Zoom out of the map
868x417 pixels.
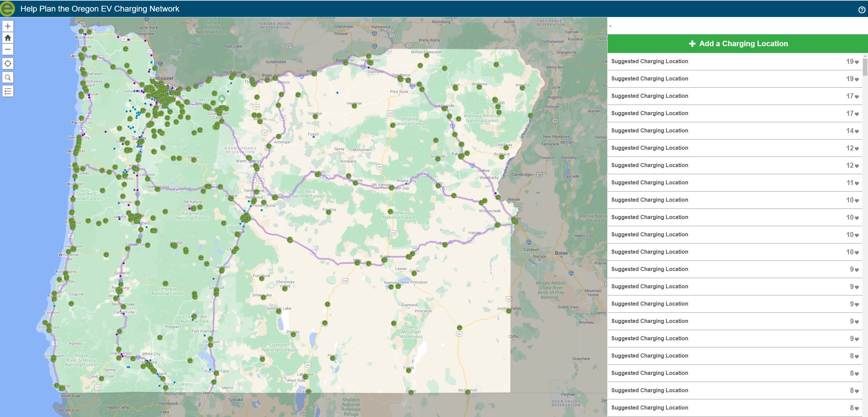click(x=8, y=49)
